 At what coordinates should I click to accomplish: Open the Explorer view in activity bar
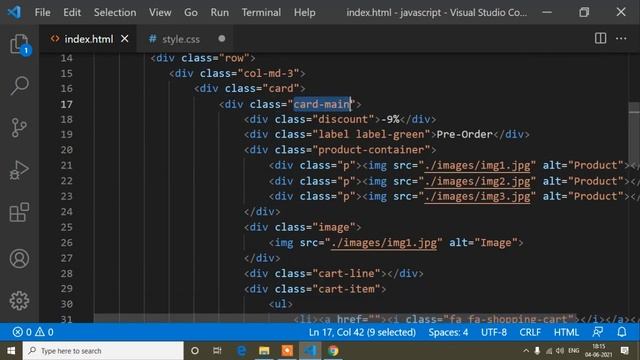pyautogui.click(x=19, y=44)
